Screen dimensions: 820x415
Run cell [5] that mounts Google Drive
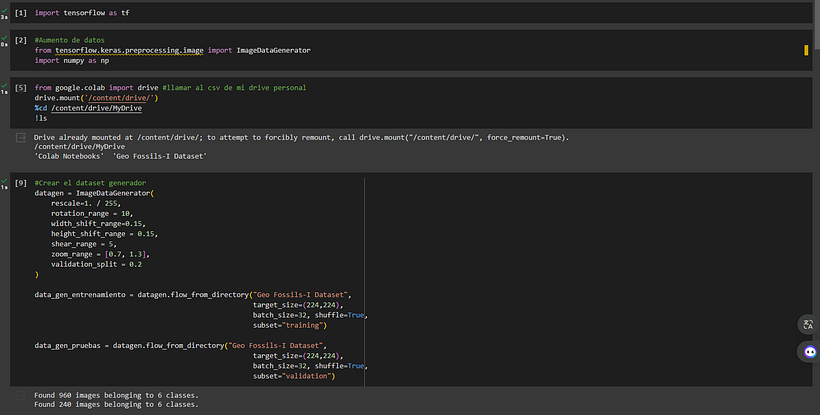click(x=20, y=87)
